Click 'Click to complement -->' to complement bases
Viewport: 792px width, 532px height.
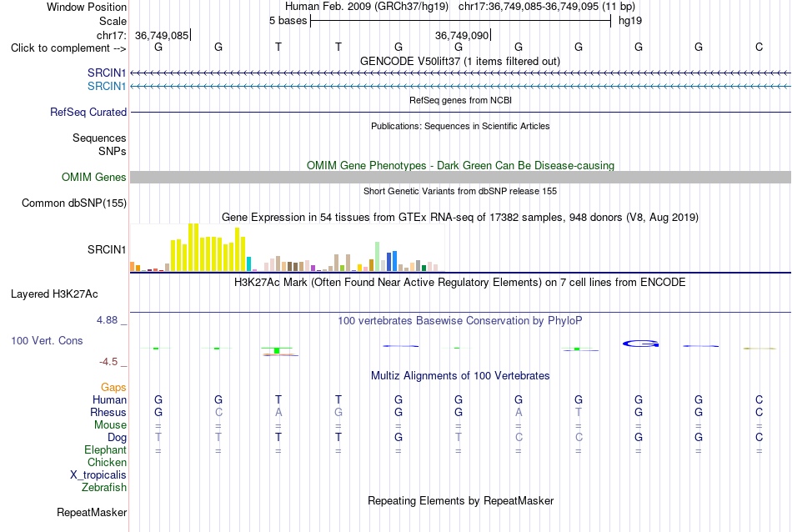click(x=68, y=48)
